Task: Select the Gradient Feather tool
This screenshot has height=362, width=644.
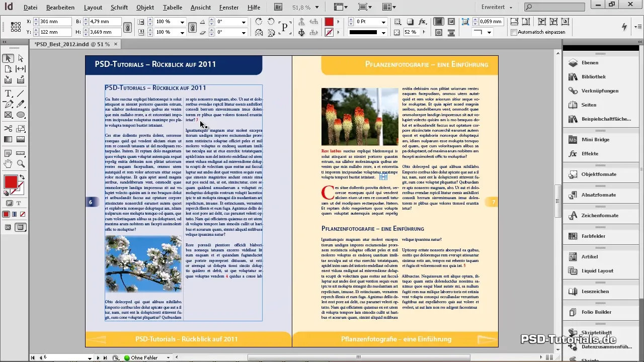Action: (21, 139)
